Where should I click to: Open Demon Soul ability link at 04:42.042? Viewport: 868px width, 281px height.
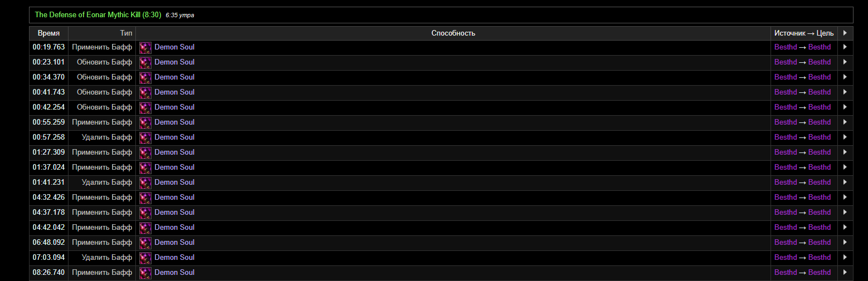coord(174,228)
